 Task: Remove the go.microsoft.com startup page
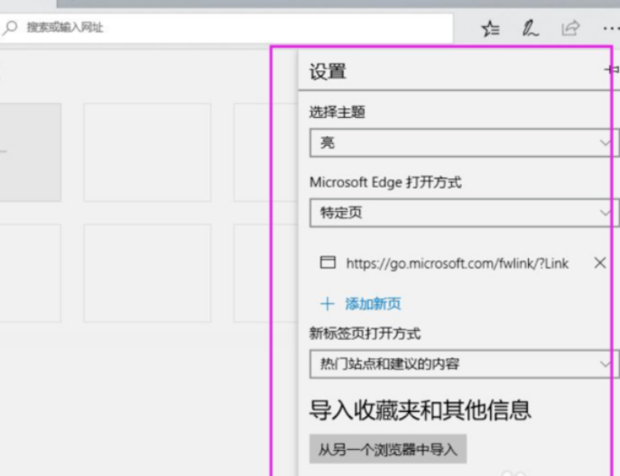[x=600, y=263]
